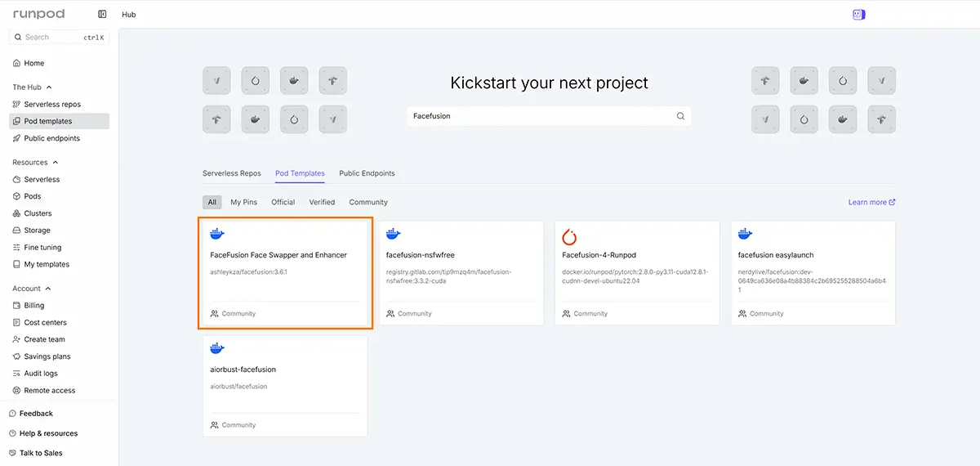This screenshot has width=980, height=466.
Task: Click the Billing icon
Action: tap(16, 306)
